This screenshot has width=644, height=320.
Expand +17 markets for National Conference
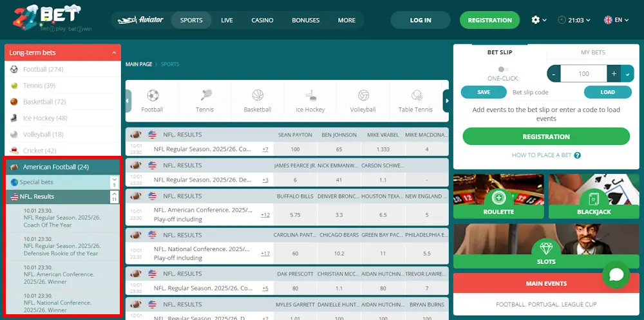pyautogui.click(x=265, y=254)
